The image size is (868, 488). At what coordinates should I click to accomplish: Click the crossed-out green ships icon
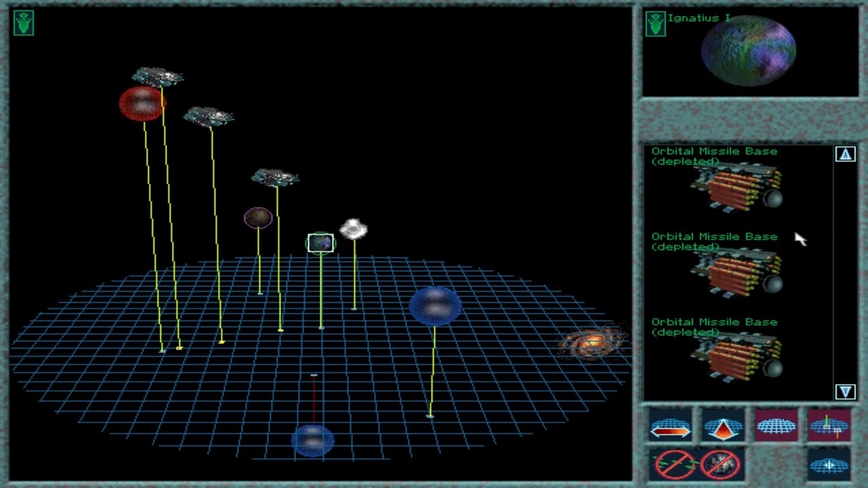click(673, 464)
